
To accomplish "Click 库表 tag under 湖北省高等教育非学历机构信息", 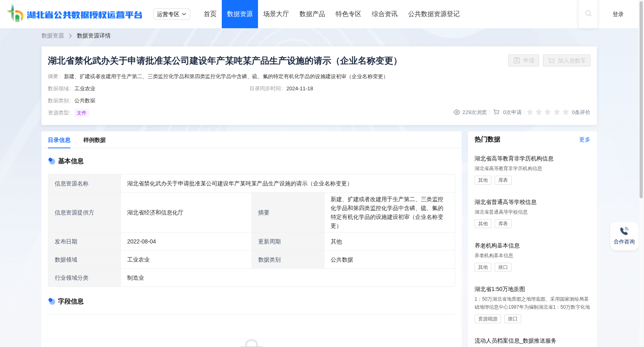I will tap(503, 180).
